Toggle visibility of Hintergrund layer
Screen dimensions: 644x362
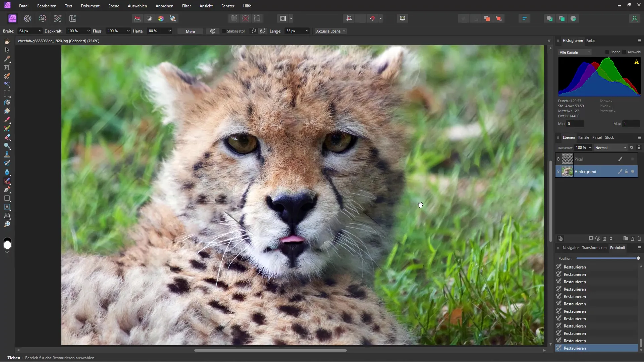pos(633,172)
